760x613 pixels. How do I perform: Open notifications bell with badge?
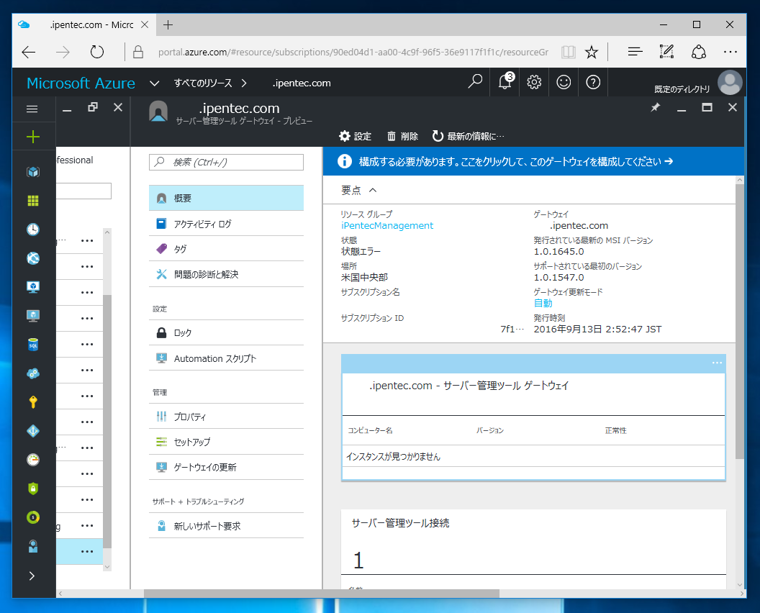[x=505, y=81]
